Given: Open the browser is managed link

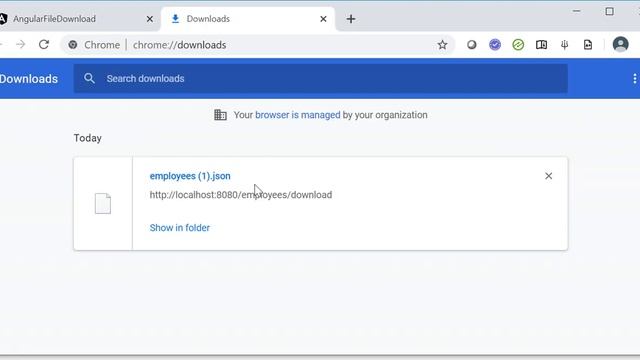Looking at the screenshot, I should coord(298,115).
